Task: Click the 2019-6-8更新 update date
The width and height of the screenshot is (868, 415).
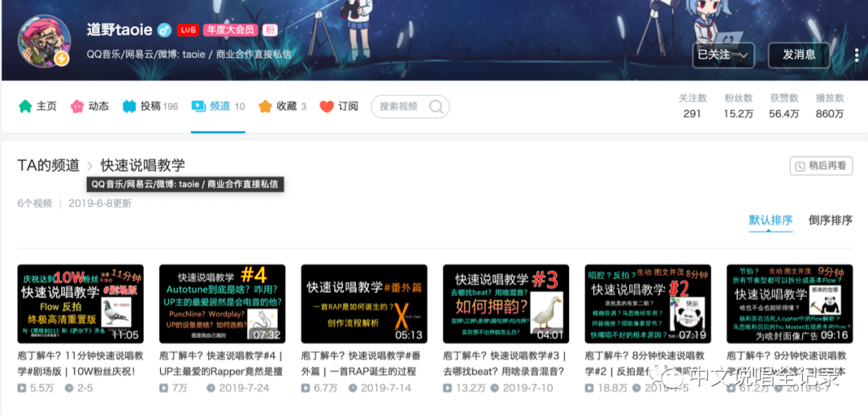Action: (x=100, y=203)
